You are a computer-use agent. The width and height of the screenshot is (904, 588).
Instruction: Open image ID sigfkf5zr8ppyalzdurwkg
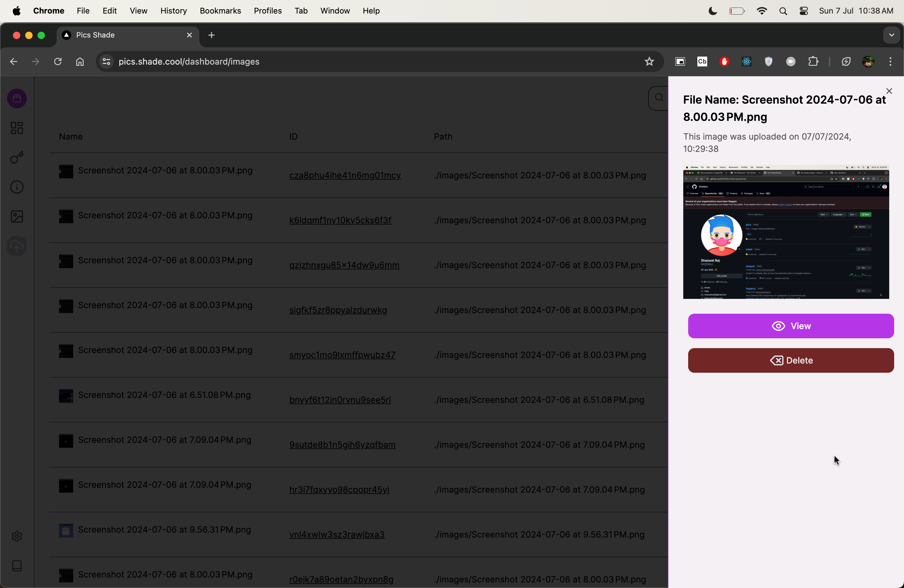tap(338, 310)
